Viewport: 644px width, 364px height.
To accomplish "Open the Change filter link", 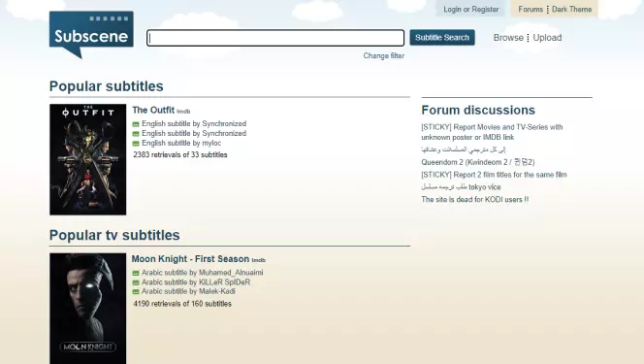I will 384,55.
